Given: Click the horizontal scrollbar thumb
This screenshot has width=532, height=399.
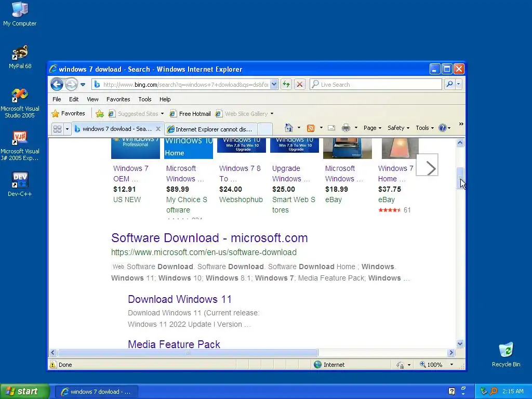Looking at the screenshot, I should [188, 353].
